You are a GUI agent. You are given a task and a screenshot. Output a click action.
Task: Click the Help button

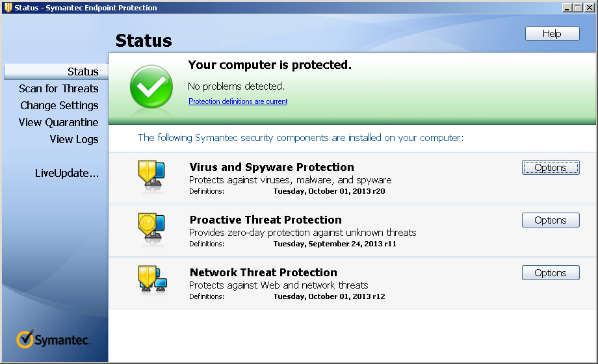(552, 34)
